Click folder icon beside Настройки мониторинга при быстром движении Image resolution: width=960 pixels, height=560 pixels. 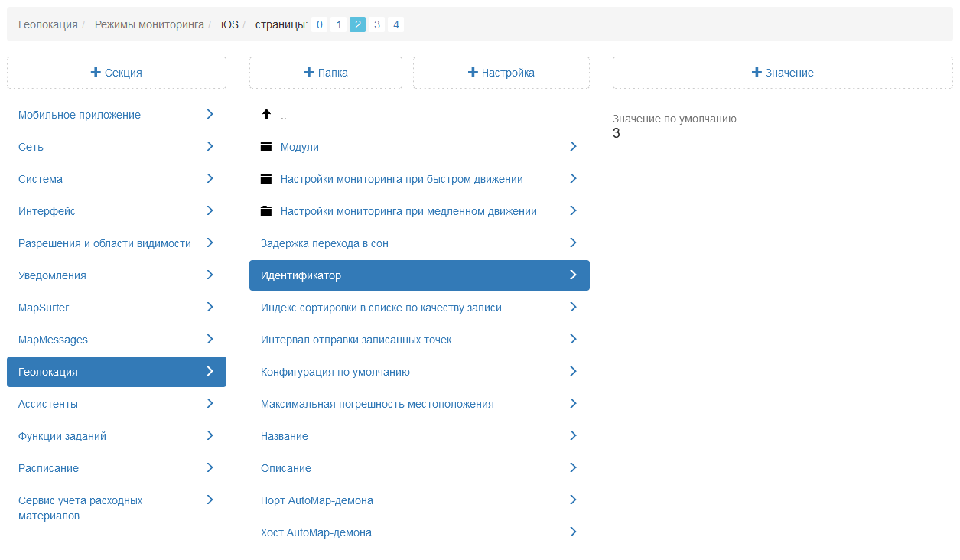point(266,179)
